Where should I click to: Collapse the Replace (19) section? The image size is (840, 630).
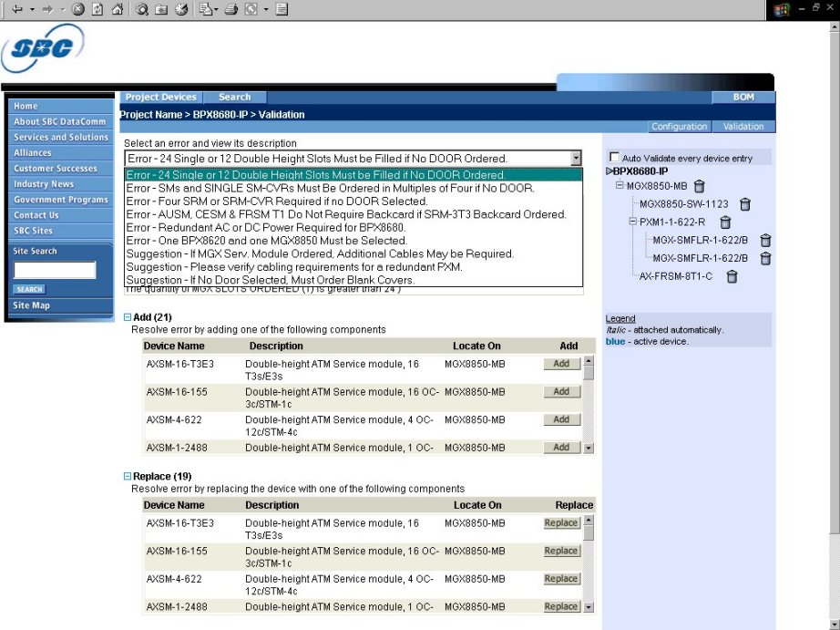click(x=128, y=476)
